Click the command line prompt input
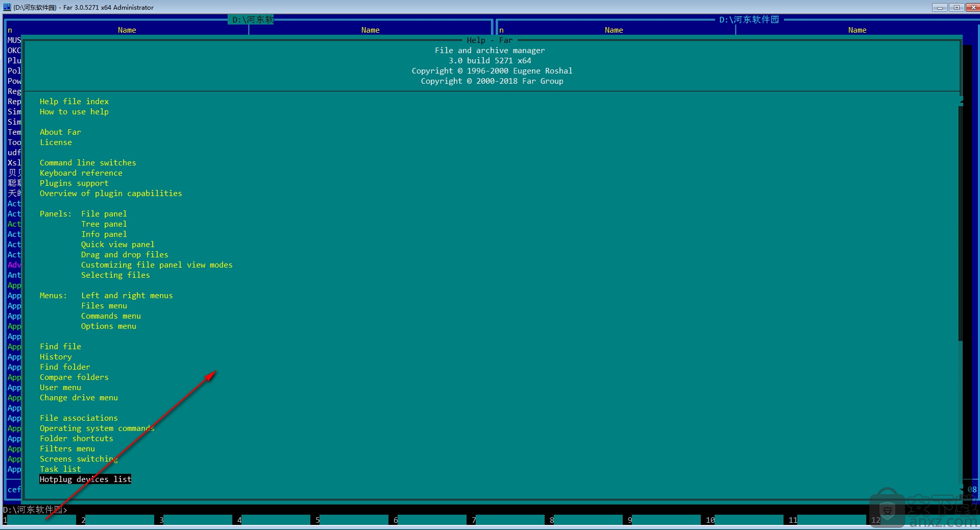 tap(490, 510)
